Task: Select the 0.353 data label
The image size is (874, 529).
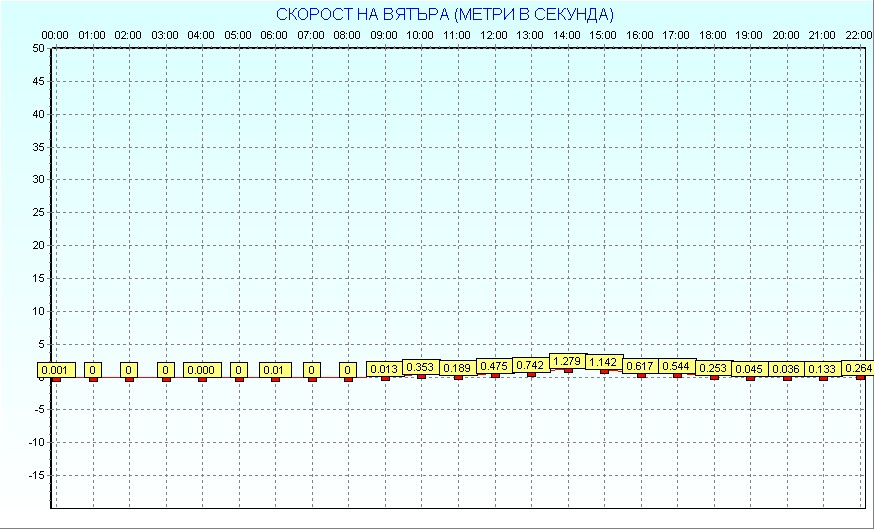Action: click(421, 367)
